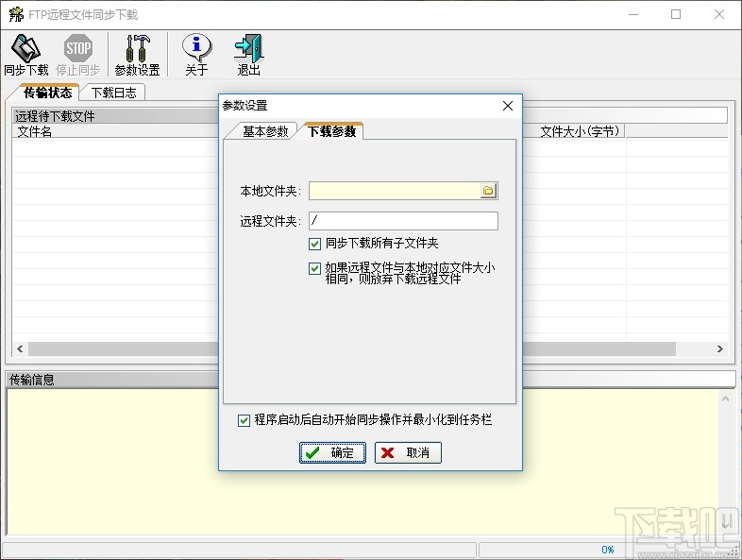Focus the 本地文件夹 input field
This screenshot has width=742, height=560.
tap(395, 191)
